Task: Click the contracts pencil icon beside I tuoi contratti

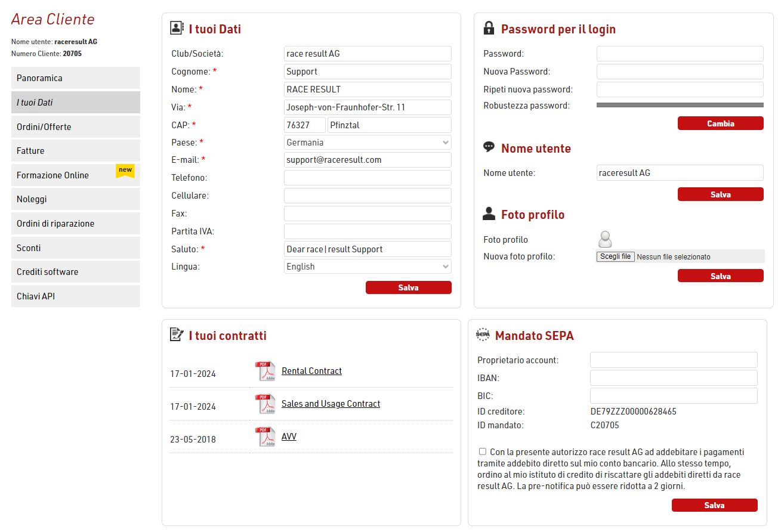Action: point(177,334)
